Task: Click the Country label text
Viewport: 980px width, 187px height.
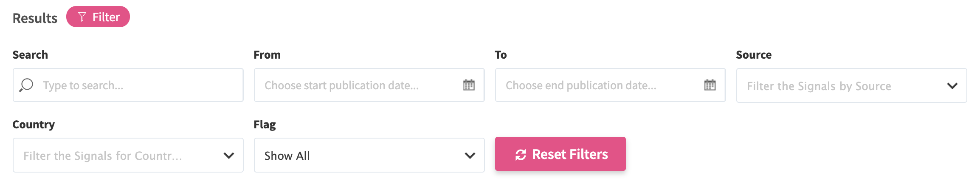Action: point(34,125)
